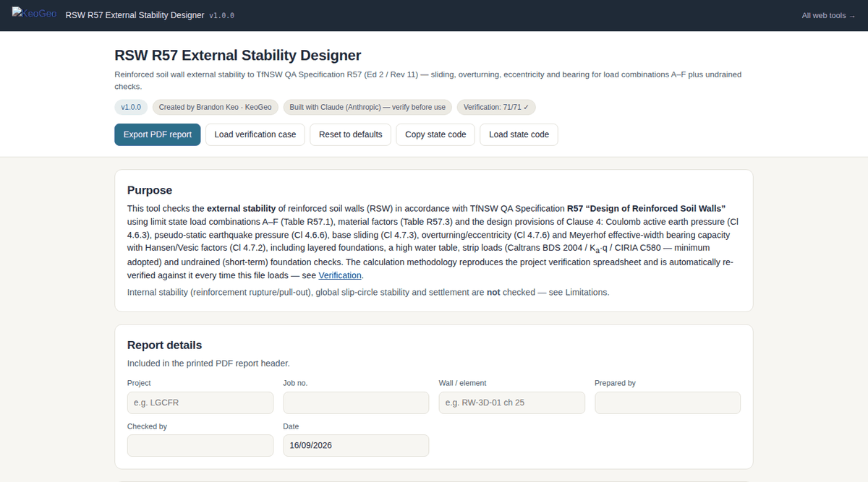The image size is (868, 482).
Task: Click Load state code button
Action: click(x=519, y=134)
